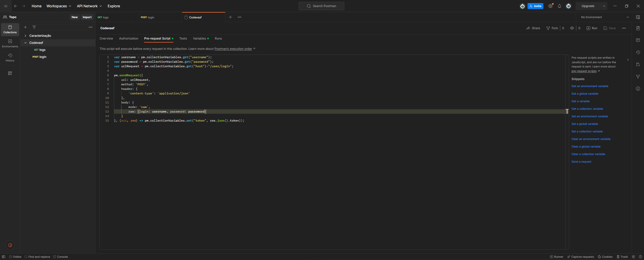Create new collection with plus icon
The height and width of the screenshot is (260, 644).
(25, 27)
